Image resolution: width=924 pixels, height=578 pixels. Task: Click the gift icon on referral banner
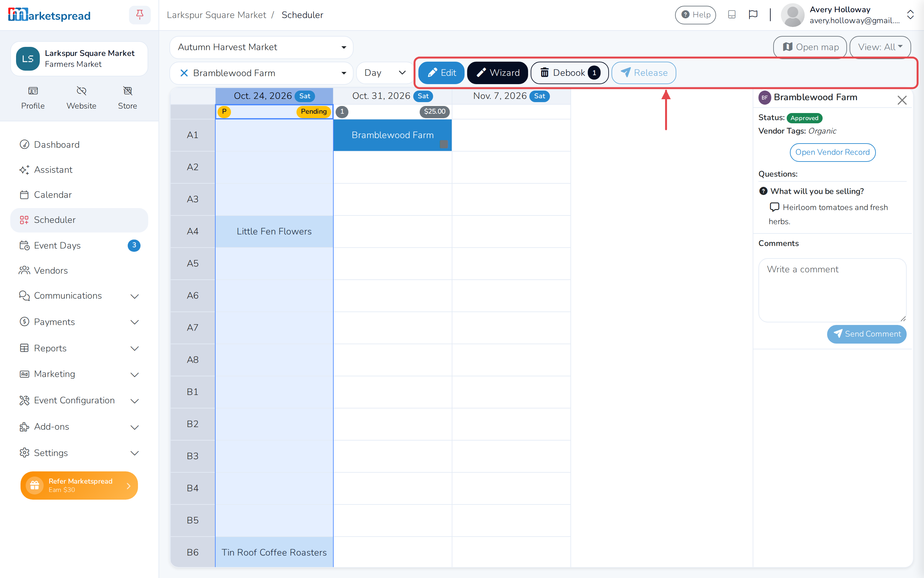(x=35, y=485)
